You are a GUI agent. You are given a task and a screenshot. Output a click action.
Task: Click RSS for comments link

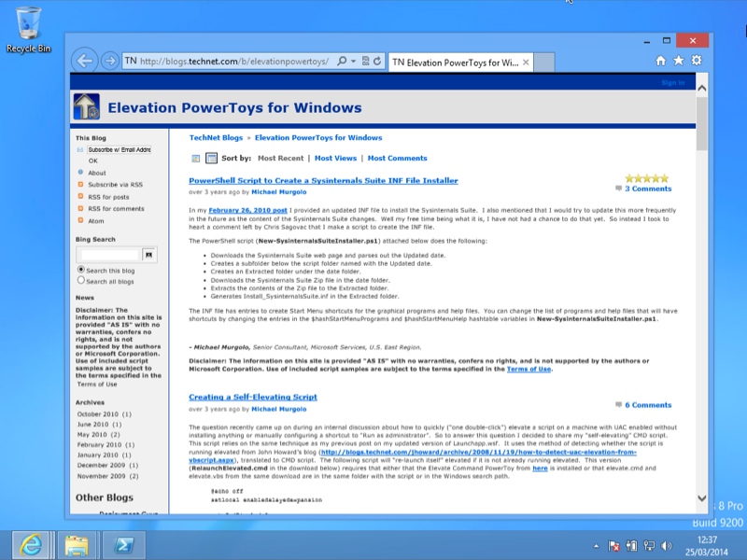(116, 208)
